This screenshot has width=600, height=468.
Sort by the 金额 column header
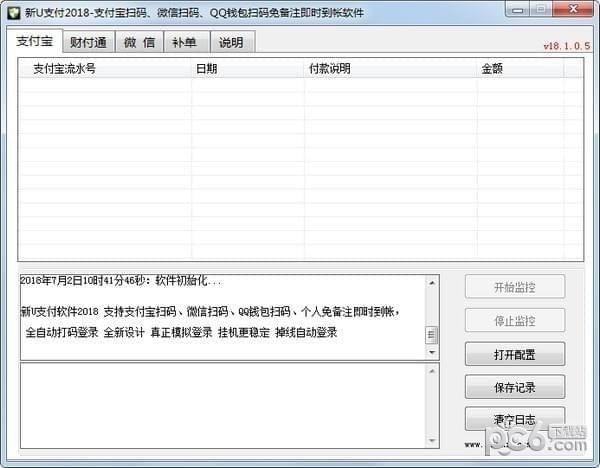(492, 70)
